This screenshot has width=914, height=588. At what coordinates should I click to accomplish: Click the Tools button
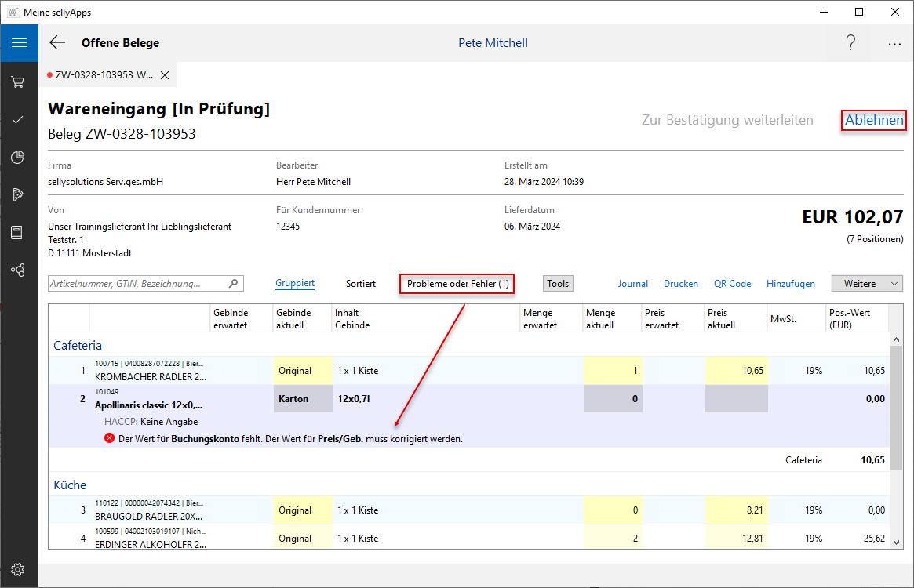[558, 284]
